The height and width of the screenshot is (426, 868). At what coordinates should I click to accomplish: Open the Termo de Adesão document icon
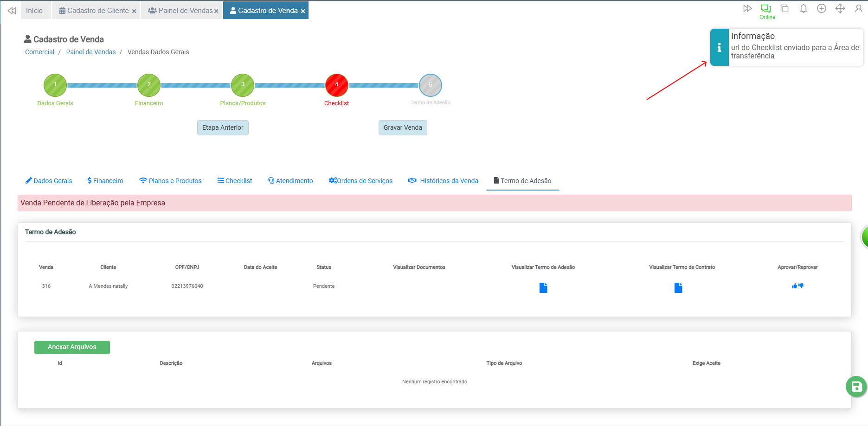tap(543, 288)
